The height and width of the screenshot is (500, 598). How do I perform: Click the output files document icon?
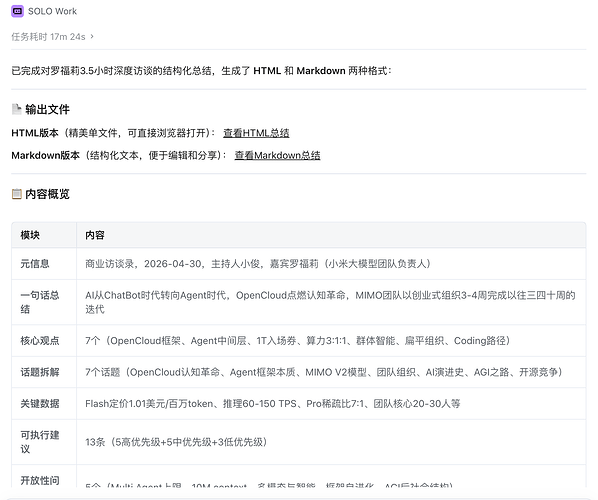[16, 109]
